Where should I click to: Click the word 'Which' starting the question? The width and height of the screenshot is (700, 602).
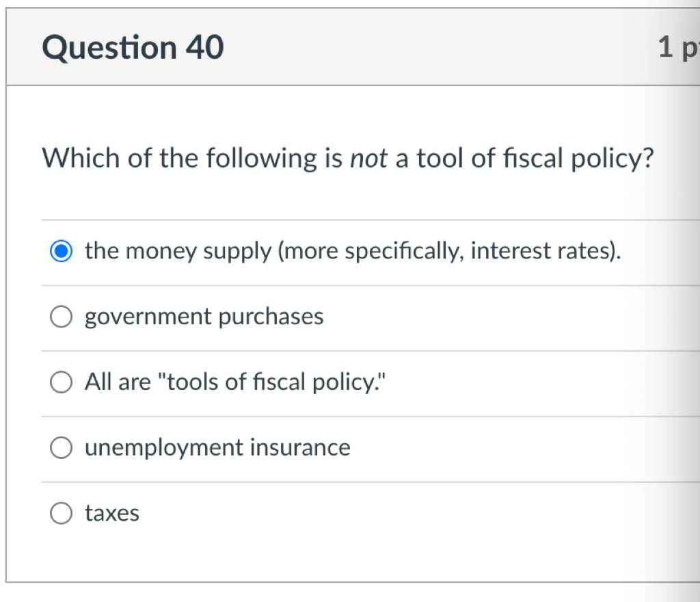click(81, 159)
